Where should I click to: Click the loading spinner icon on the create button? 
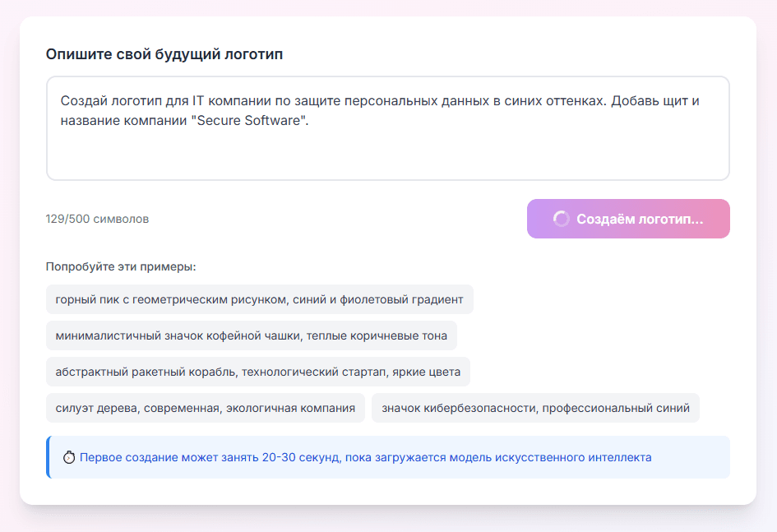562,217
